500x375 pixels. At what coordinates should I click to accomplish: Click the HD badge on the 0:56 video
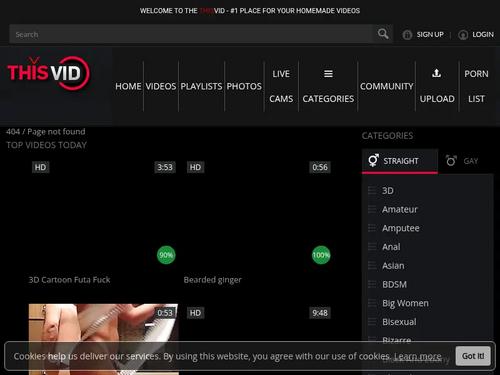point(195,167)
